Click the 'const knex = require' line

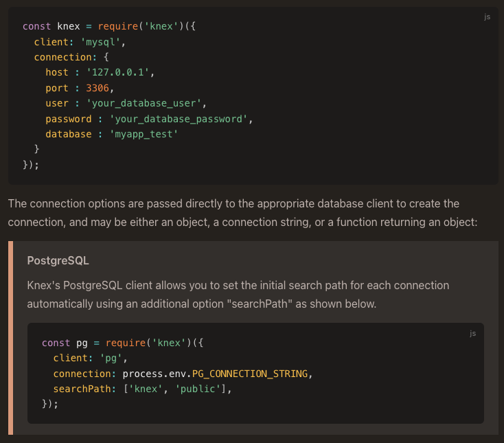click(x=109, y=26)
